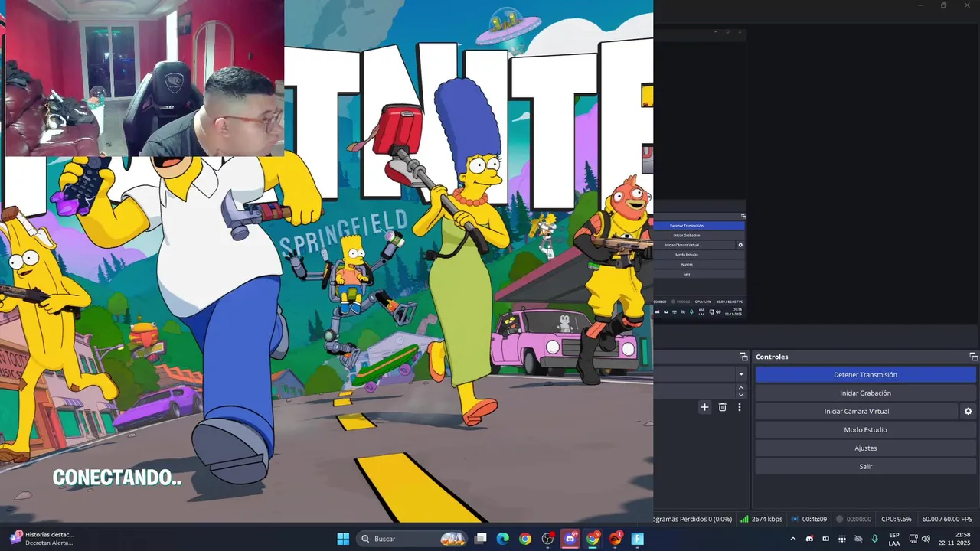
Task: Open the Windows Start menu
Action: 343,539
